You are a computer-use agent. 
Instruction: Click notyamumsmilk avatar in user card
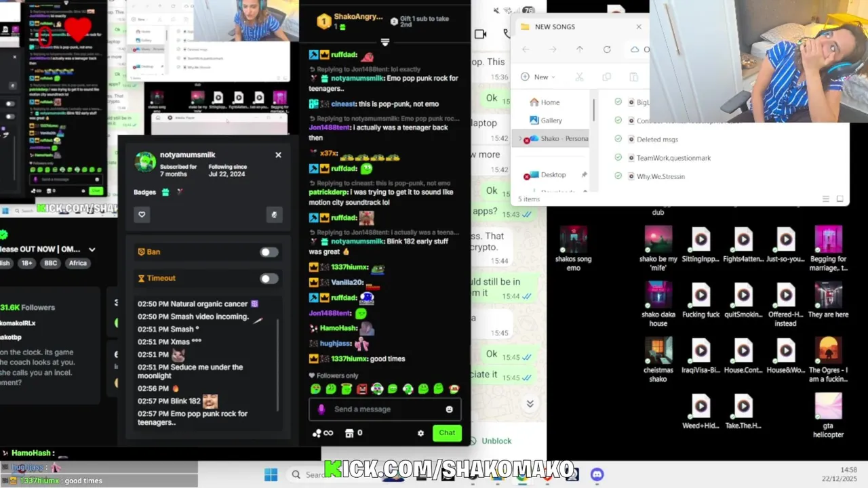pyautogui.click(x=145, y=162)
